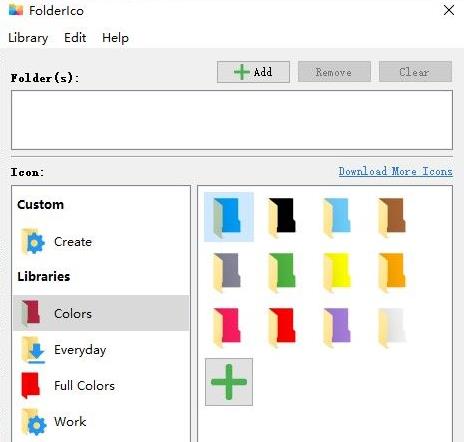Image resolution: width=464 pixels, height=442 pixels.
Task: Pick the green folder icon
Action: pyautogui.click(x=282, y=272)
